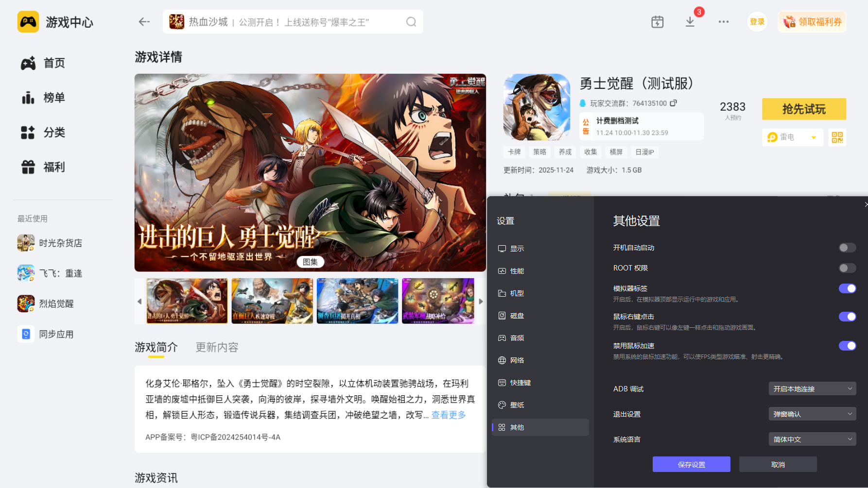Open 榜单 rankings page
Screen dimensions: 868x488
(43, 98)
